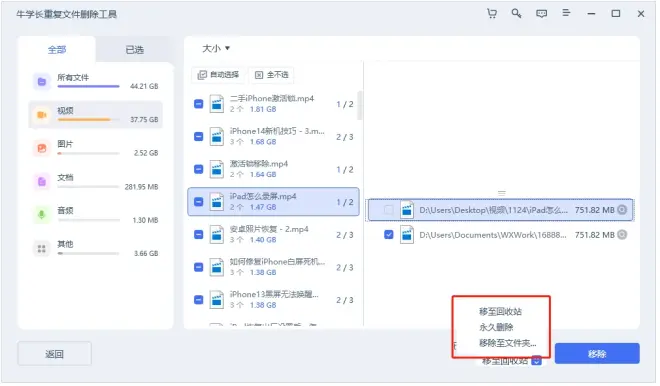Click the 视频 orange progress bar
This screenshot has width=660, height=386.
click(x=89, y=120)
